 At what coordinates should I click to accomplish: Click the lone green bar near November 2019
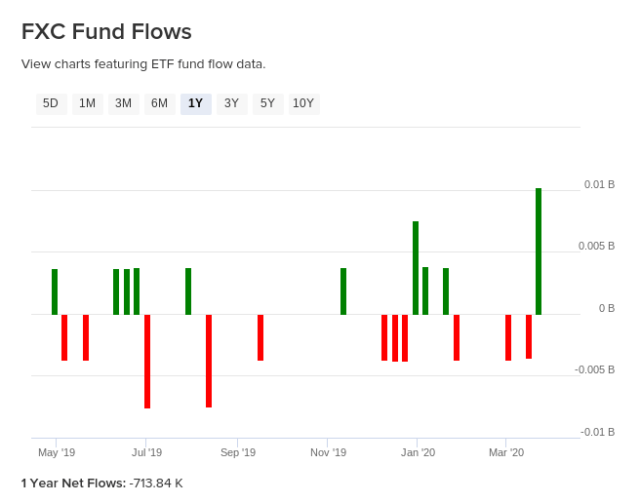tap(343, 291)
